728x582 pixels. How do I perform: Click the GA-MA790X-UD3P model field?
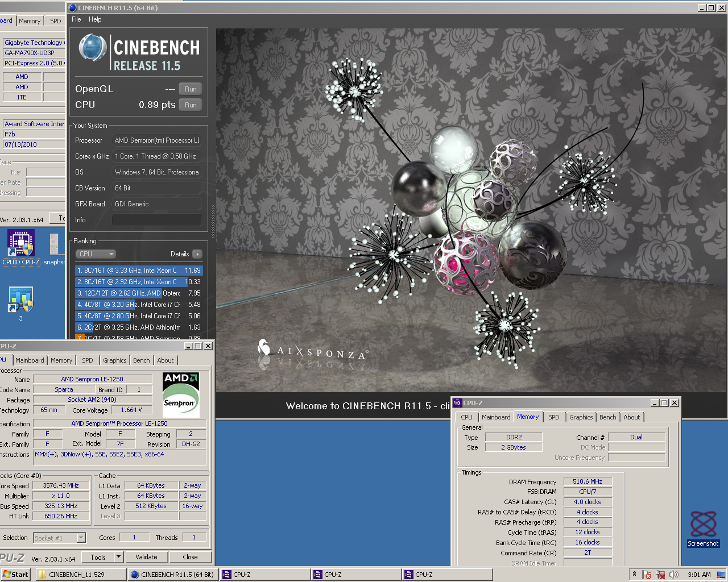(34, 53)
